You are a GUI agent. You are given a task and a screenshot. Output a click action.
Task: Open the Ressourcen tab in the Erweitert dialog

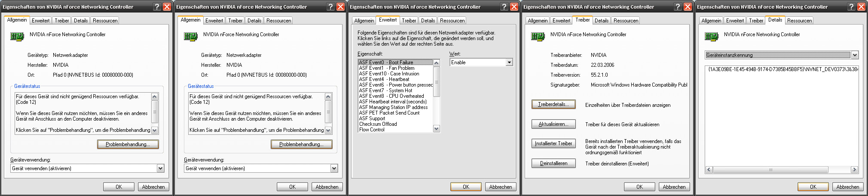coord(452,21)
